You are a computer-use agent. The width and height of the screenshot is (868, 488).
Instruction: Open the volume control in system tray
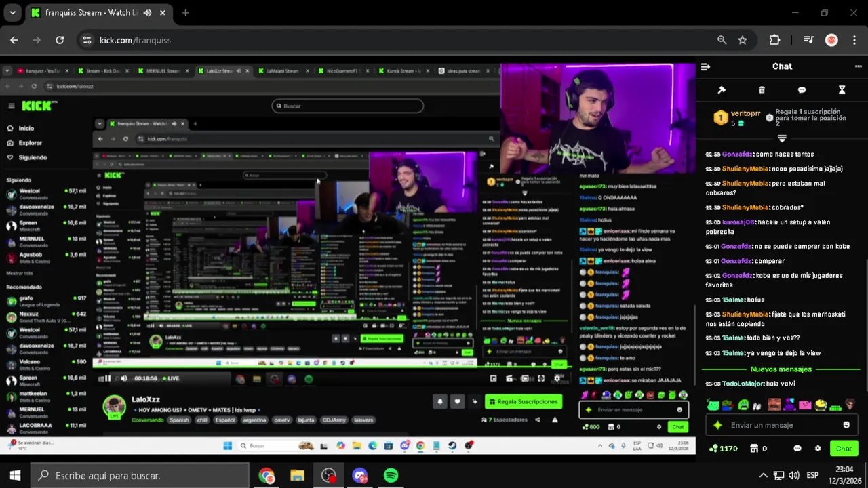tap(793, 475)
